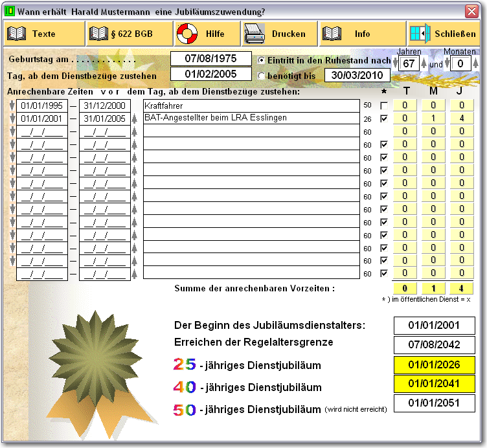The image size is (487, 448).
Task: Click the down arrow left of 01/01/1995
Action: 12,106
